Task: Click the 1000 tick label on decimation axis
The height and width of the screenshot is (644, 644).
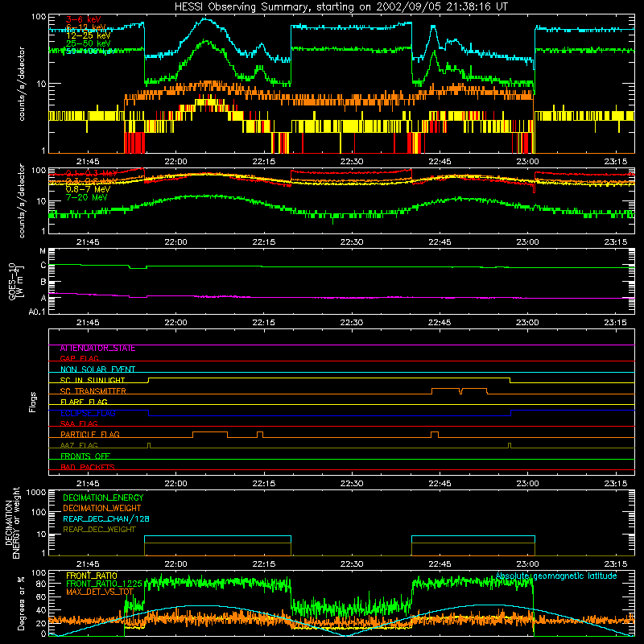Action: [36, 493]
